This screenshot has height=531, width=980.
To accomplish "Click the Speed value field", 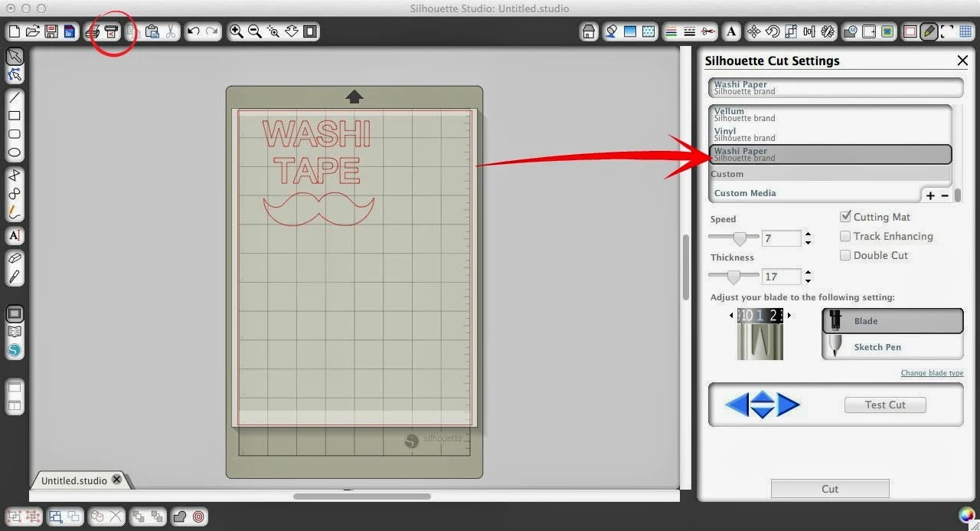I will click(782, 238).
